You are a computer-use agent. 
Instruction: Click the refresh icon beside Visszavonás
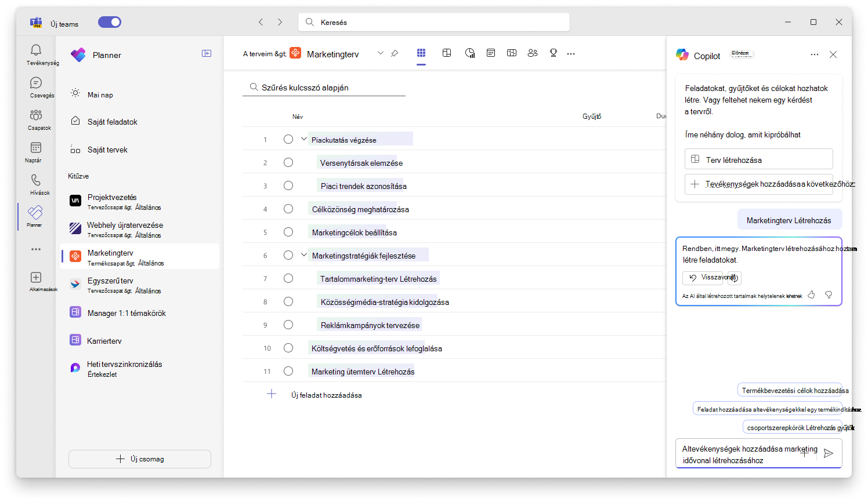pyautogui.click(x=735, y=278)
